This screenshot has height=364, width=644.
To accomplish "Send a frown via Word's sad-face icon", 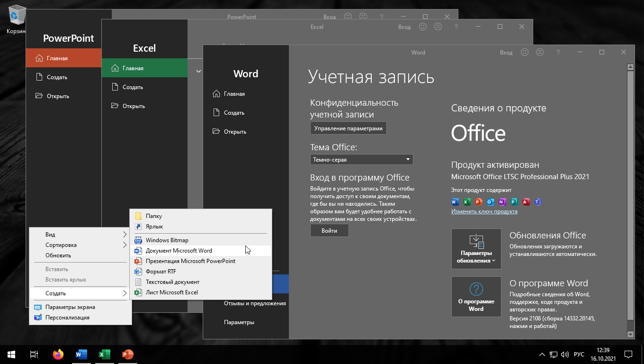I will [539, 52].
